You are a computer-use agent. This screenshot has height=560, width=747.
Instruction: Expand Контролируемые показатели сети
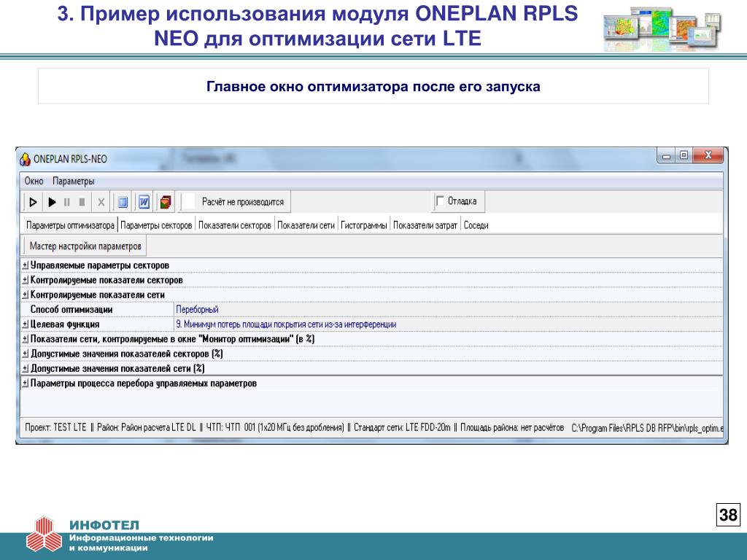(x=26, y=295)
